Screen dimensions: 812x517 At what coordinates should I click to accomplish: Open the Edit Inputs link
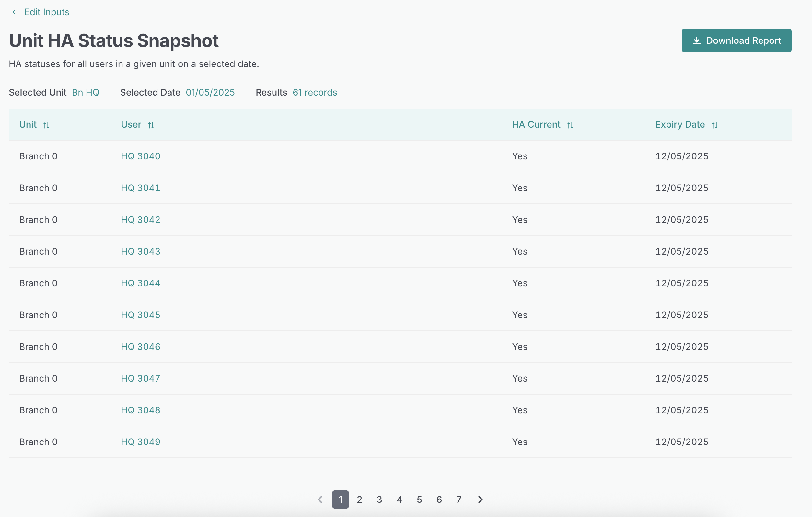click(x=47, y=12)
